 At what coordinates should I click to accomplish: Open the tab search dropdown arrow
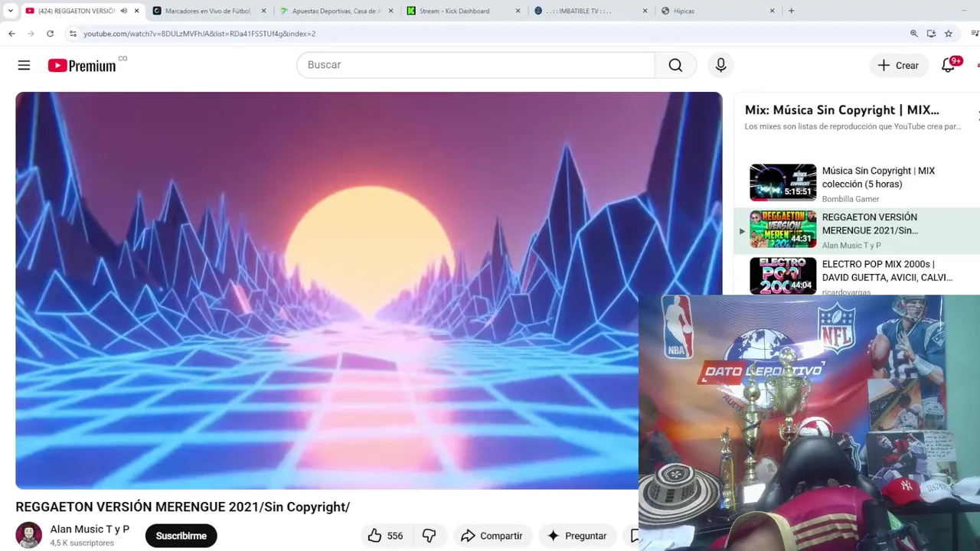[x=10, y=11]
